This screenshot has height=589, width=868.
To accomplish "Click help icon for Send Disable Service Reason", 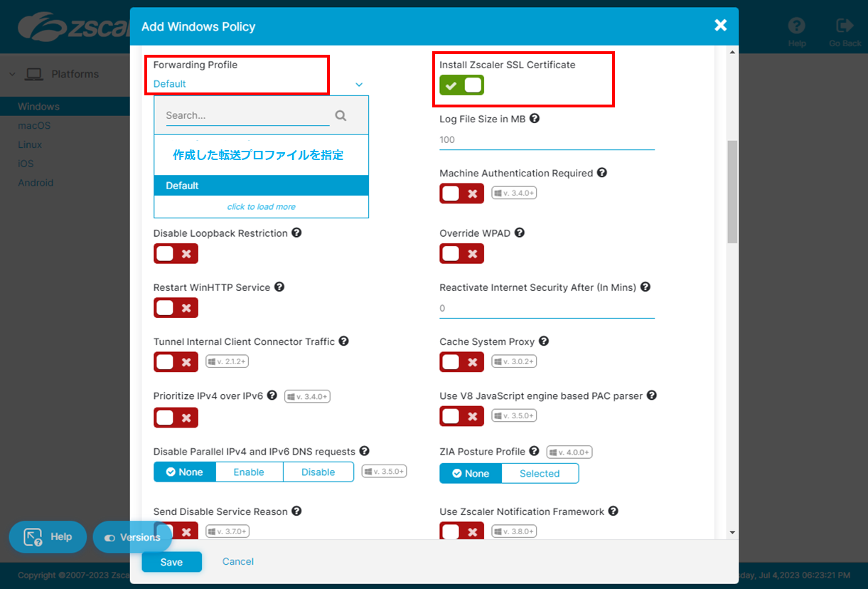I will point(296,511).
